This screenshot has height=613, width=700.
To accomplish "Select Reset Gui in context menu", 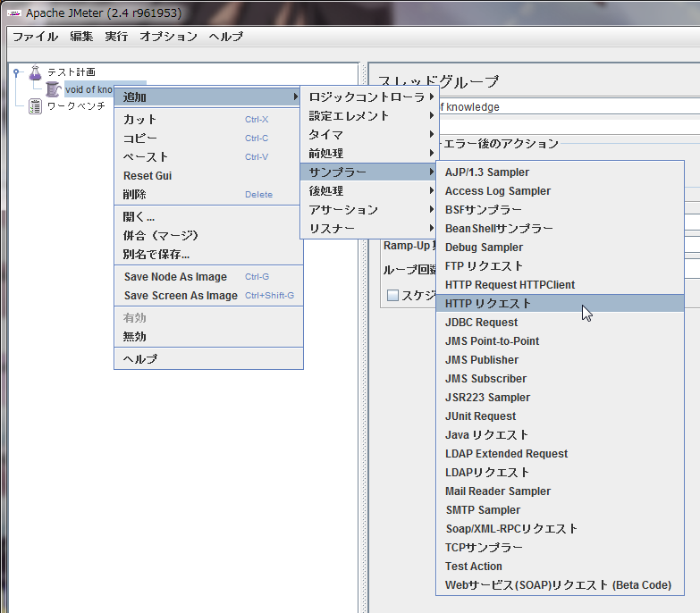I will click(208, 176).
